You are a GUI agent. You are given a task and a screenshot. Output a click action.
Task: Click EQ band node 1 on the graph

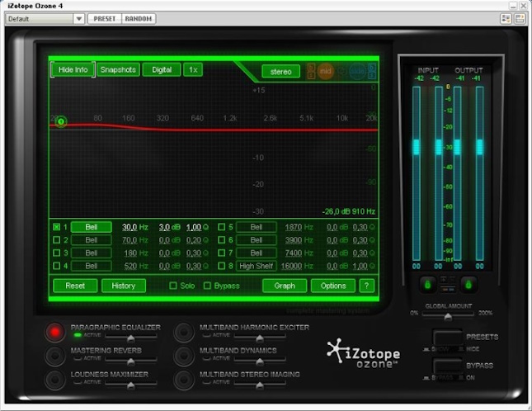point(61,121)
